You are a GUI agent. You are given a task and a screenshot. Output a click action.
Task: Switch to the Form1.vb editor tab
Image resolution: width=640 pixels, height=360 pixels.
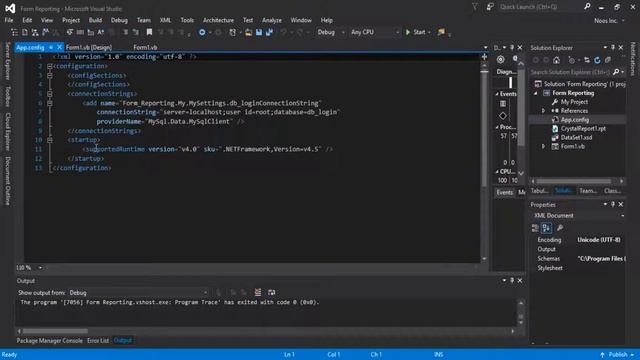click(145, 47)
